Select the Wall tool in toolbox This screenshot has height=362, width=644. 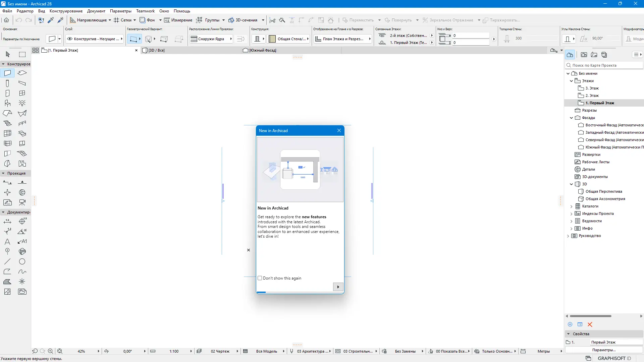pyautogui.click(x=7, y=73)
